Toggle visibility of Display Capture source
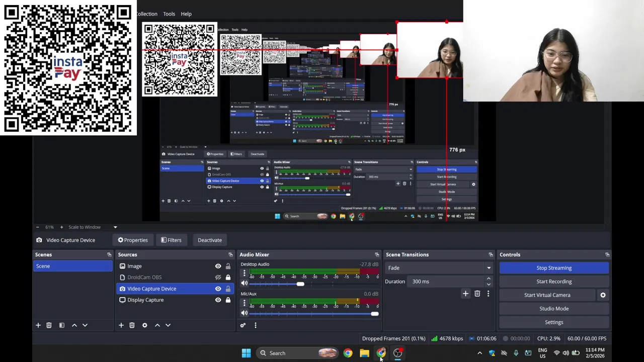 point(218,300)
